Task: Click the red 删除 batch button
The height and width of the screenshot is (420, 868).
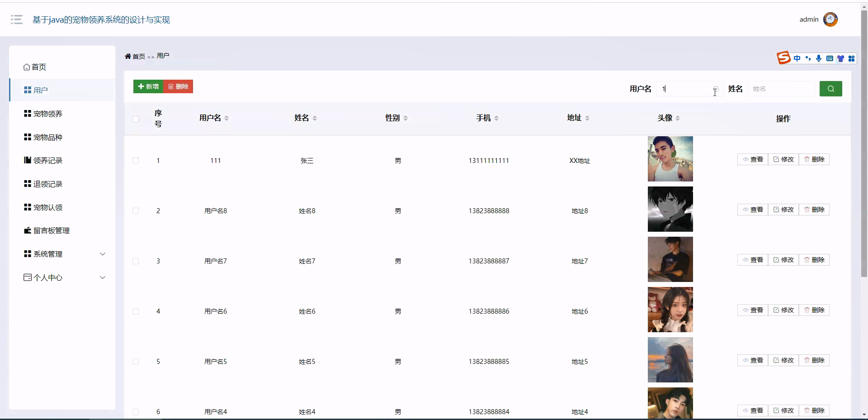Action: (x=178, y=86)
